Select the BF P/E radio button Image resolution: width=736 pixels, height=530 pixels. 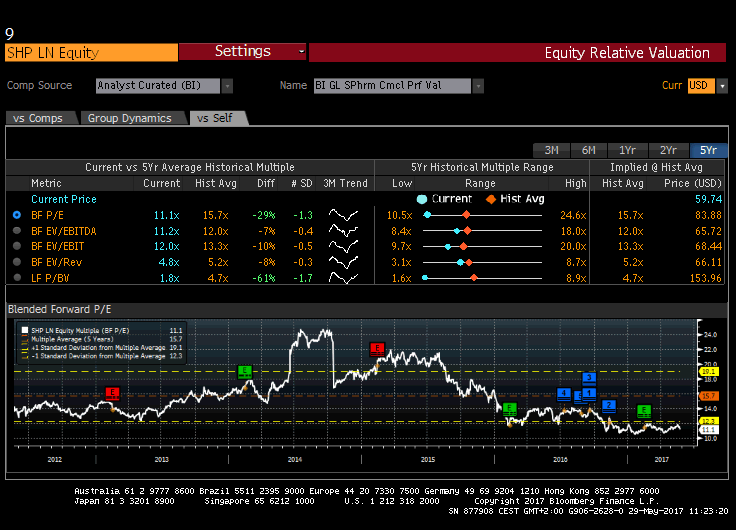click(x=17, y=215)
